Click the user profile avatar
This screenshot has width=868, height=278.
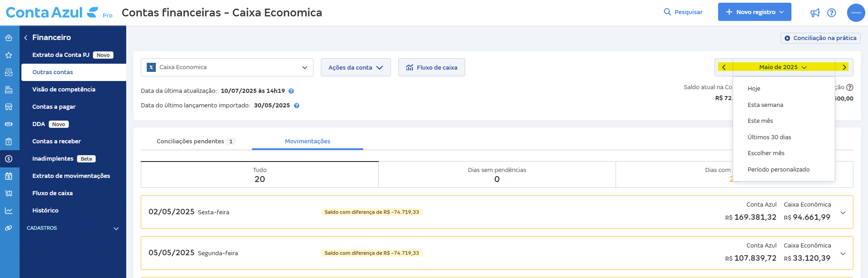tap(856, 13)
